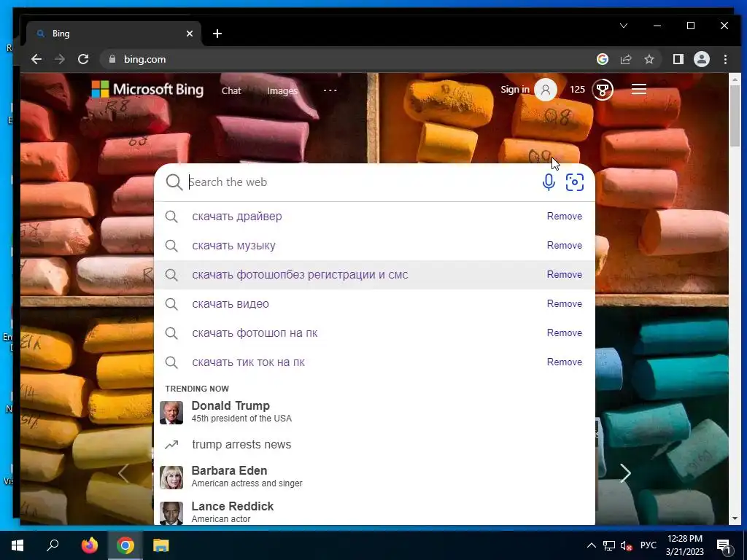This screenshot has height=560, width=747.
Task: Open "trump arrests news" trending search
Action: (x=374, y=444)
